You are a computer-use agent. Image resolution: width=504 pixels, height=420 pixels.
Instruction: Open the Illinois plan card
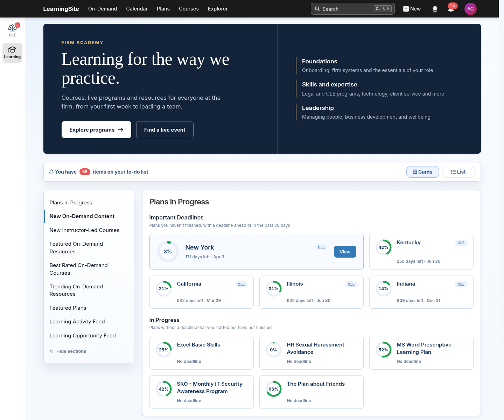tap(311, 292)
